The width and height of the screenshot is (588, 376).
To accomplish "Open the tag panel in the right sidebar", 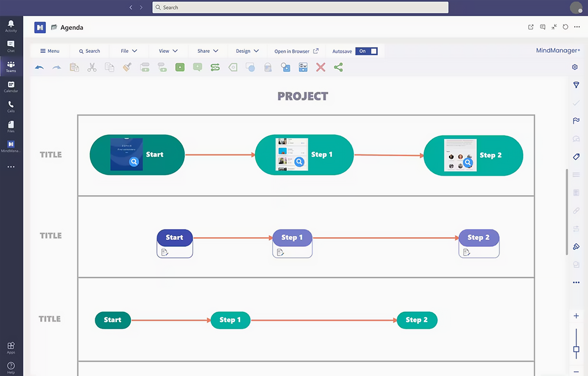I will coord(576,157).
